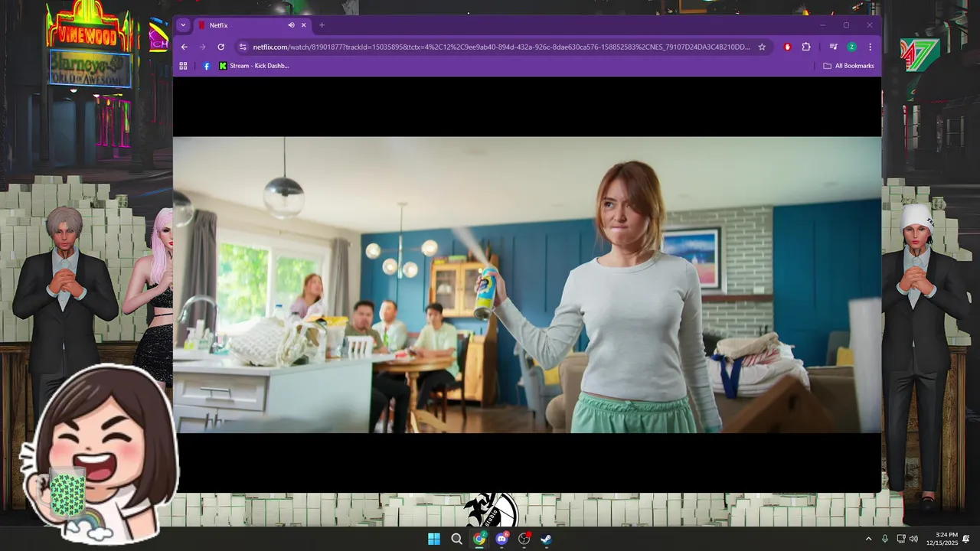The width and height of the screenshot is (980, 551).
Task: Open Stream - Kick Dashboard bookmark
Action: [254, 66]
